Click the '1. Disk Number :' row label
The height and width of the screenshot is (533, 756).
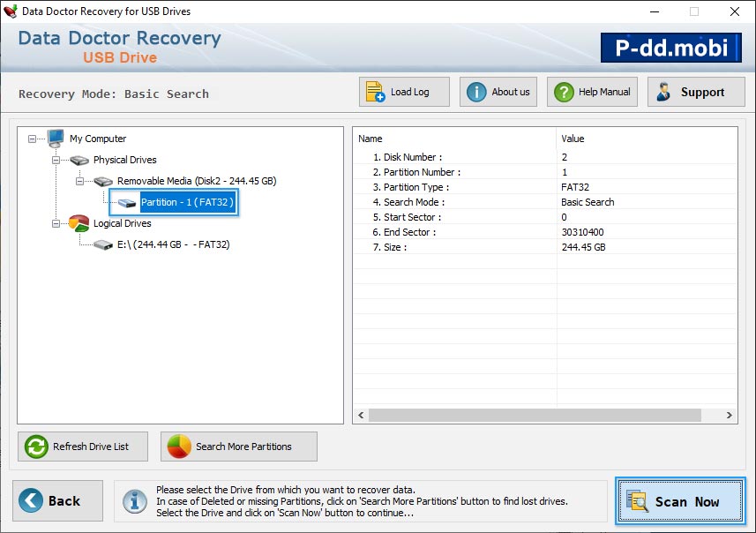tap(408, 157)
